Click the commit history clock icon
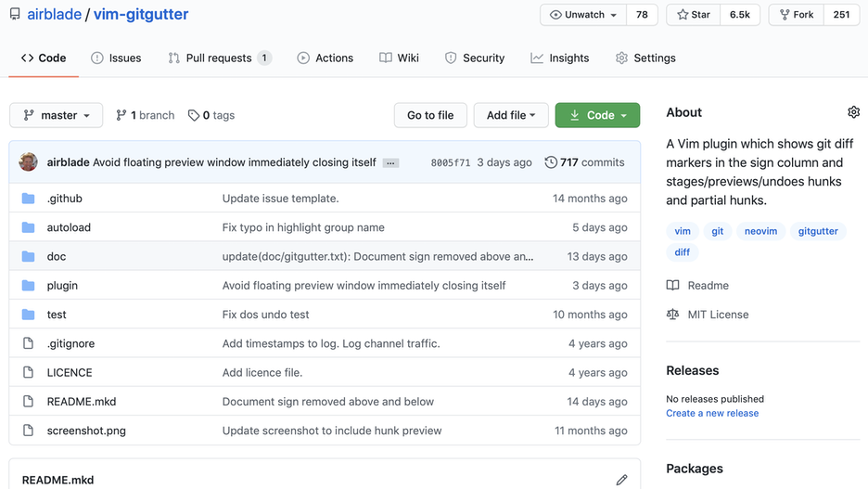 551,162
